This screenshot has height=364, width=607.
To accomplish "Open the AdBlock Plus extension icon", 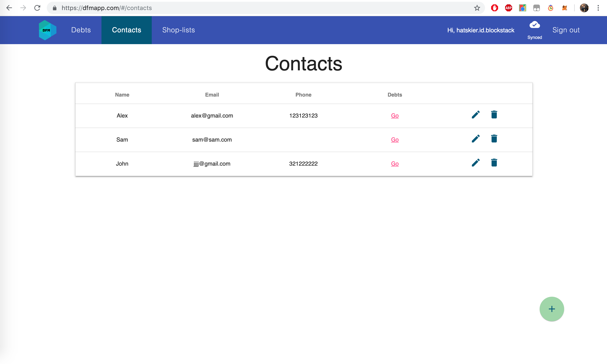I will (x=508, y=8).
